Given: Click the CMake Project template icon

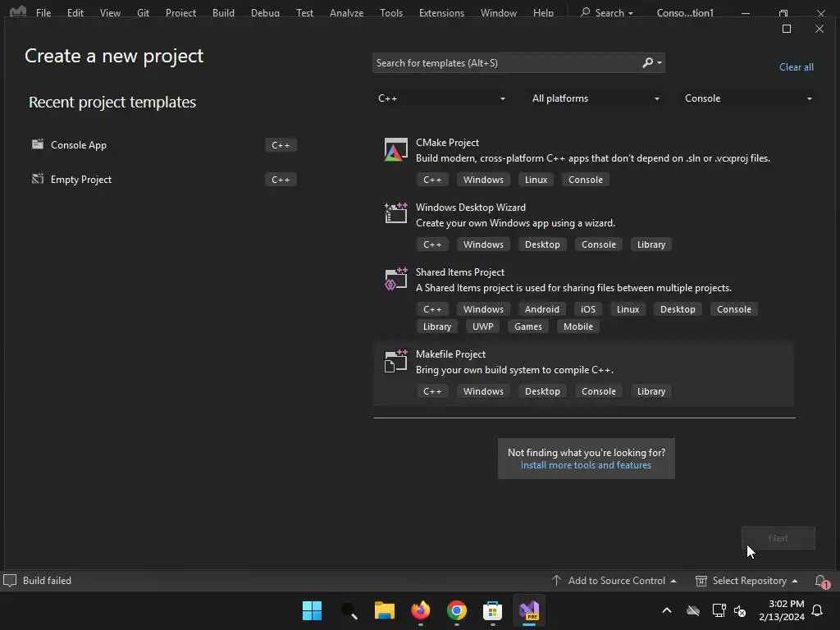Looking at the screenshot, I should (396, 150).
